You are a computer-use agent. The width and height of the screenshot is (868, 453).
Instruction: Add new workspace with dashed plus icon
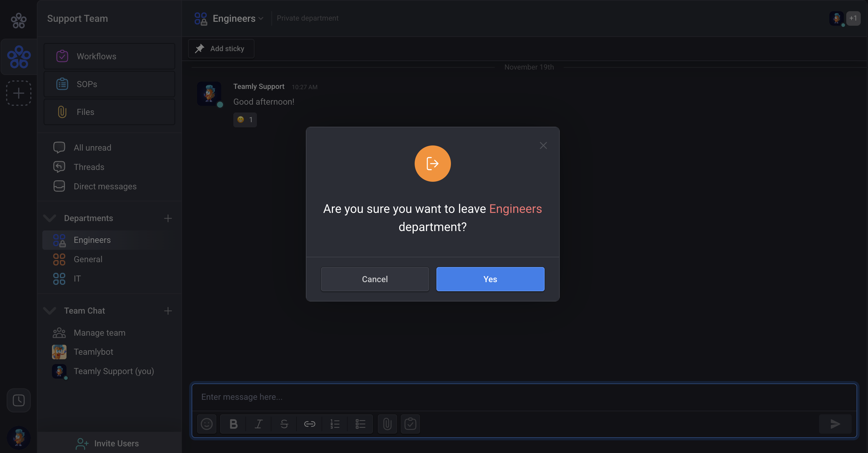[18, 93]
